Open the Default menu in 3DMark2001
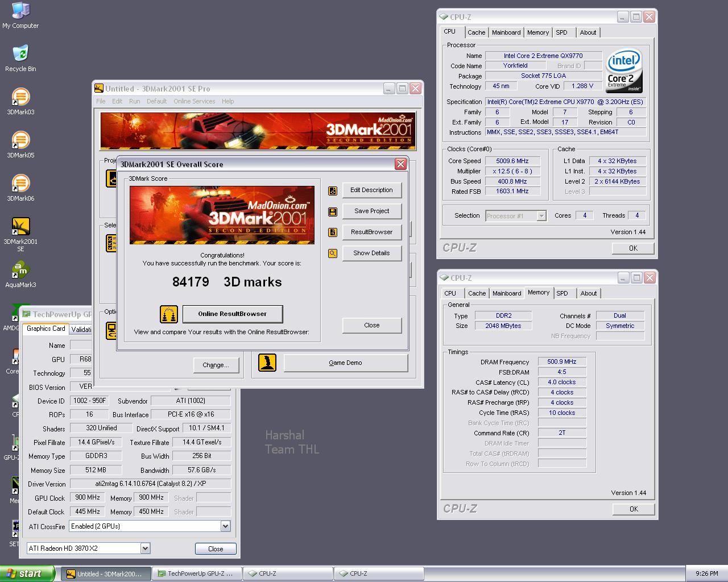The height and width of the screenshot is (582, 728). (156, 101)
